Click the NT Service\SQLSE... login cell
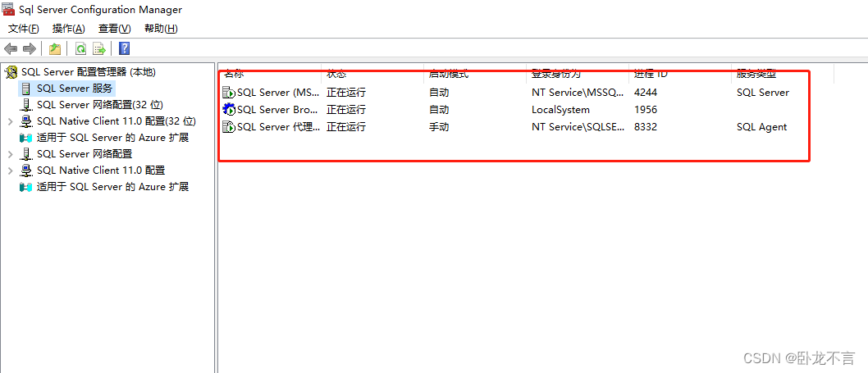The height and width of the screenshot is (373, 868). [x=578, y=127]
